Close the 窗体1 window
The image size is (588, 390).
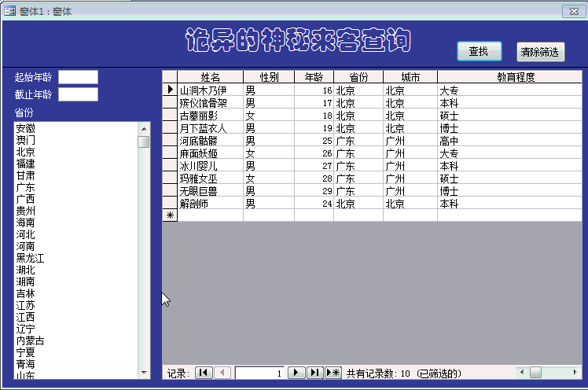tap(574, 11)
